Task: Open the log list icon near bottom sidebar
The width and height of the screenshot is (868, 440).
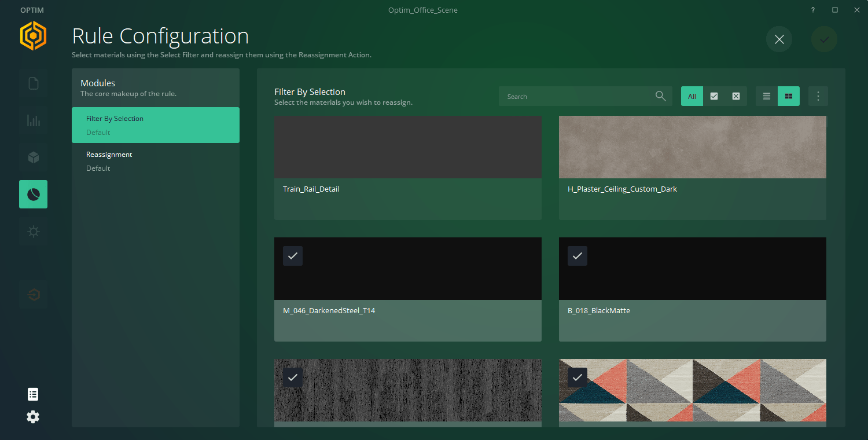Action: click(x=33, y=394)
